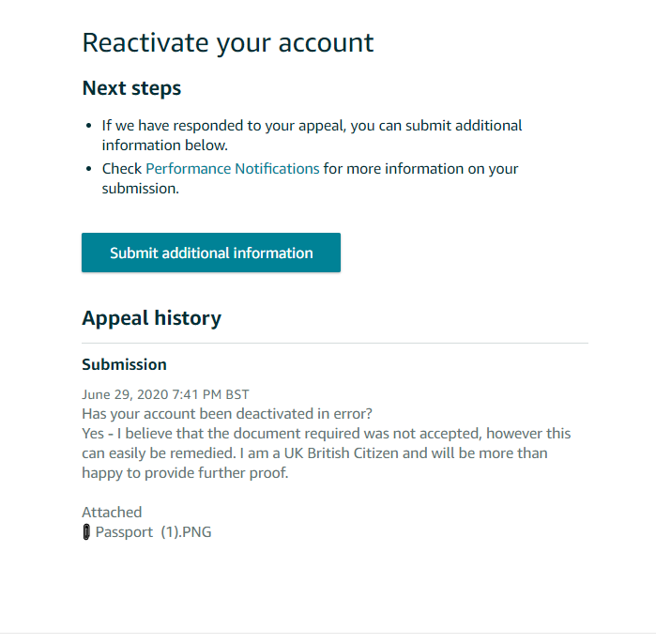This screenshot has width=656, height=644.
Task: Click the Reactivate your account heading
Action: pyautogui.click(x=228, y=42)
